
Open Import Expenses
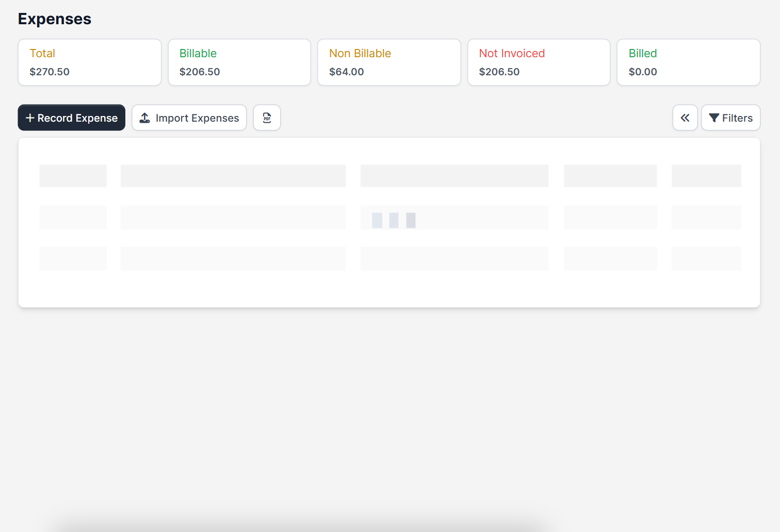tap(189, 118)
